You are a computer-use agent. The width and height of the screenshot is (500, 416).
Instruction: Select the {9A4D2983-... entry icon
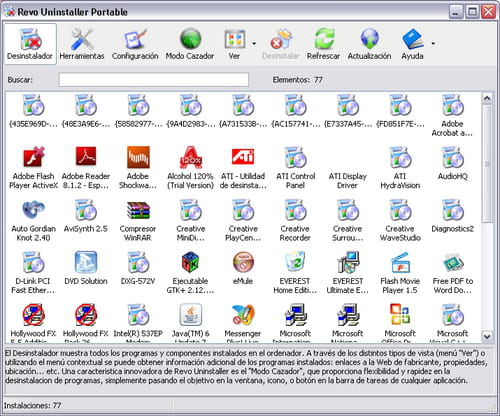click(190, 105)
